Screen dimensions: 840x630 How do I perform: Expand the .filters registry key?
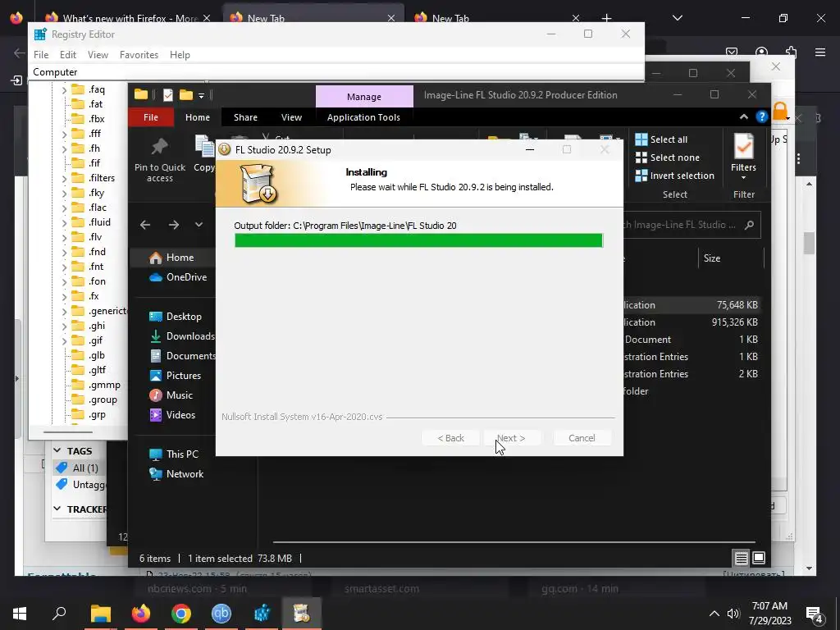pyautogui.click(x=64, y=178)
